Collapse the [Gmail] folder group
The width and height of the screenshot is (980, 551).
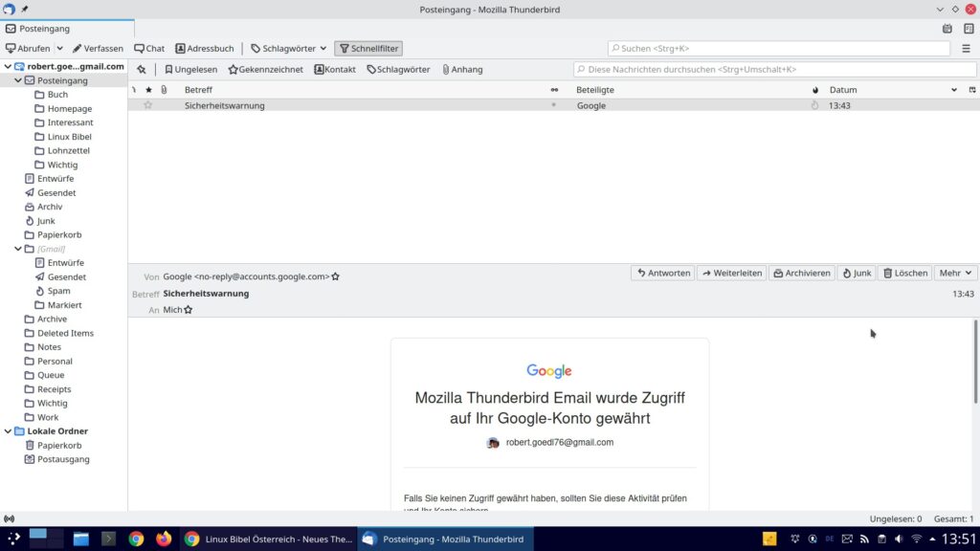18,249
